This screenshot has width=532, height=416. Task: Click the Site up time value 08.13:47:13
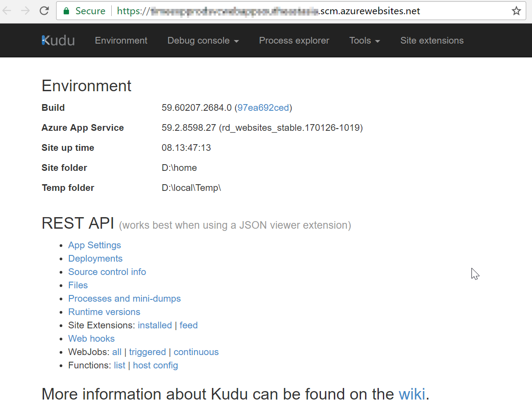click(x=186, y=148)
